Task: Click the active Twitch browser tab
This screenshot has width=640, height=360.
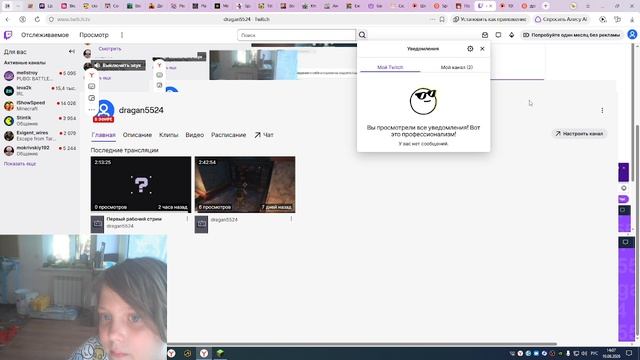Action: click(x=485, y=6)
